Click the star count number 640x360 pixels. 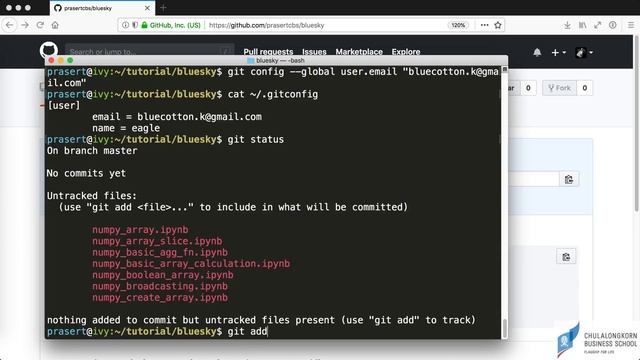tap(528, 88)
